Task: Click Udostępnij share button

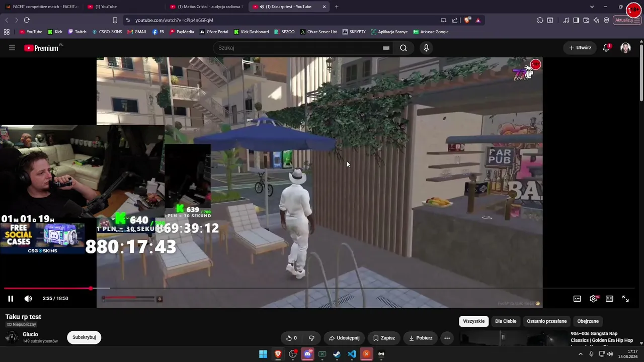Action: tap(344, 338)
